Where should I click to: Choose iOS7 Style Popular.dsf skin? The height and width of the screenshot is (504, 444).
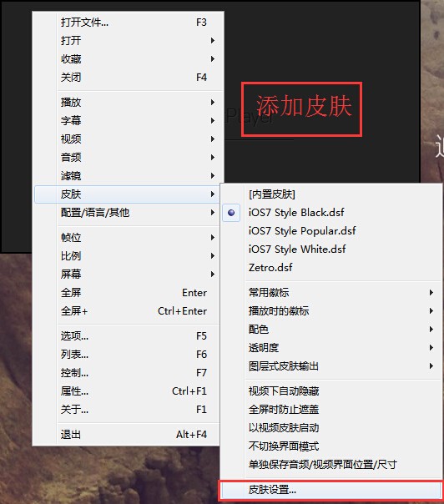[x=331, y=231]
